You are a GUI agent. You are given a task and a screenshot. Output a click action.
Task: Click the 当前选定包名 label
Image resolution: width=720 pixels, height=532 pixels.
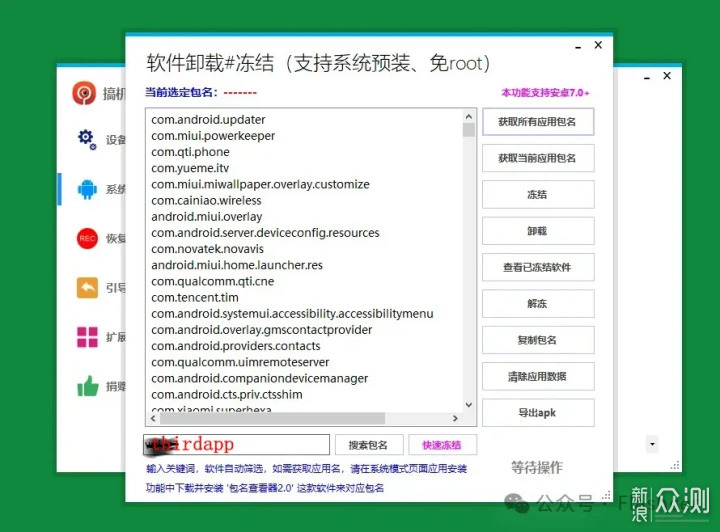181,92
